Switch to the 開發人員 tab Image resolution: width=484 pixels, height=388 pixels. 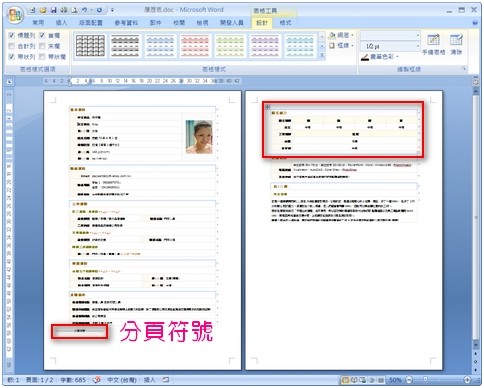pyautogui.click(x=231, y=23)
